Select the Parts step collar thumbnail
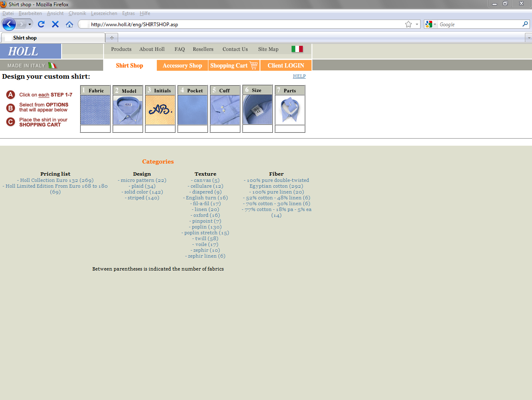 290,110
